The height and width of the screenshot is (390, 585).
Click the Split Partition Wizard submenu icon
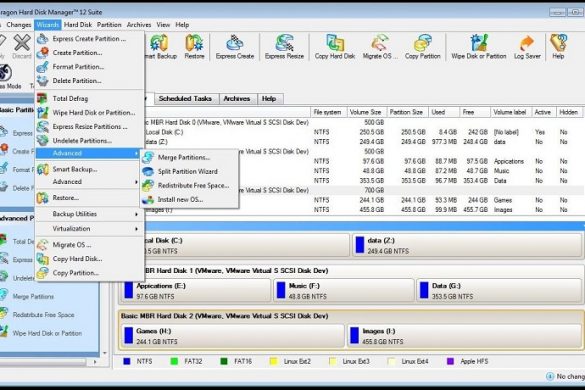148,171
